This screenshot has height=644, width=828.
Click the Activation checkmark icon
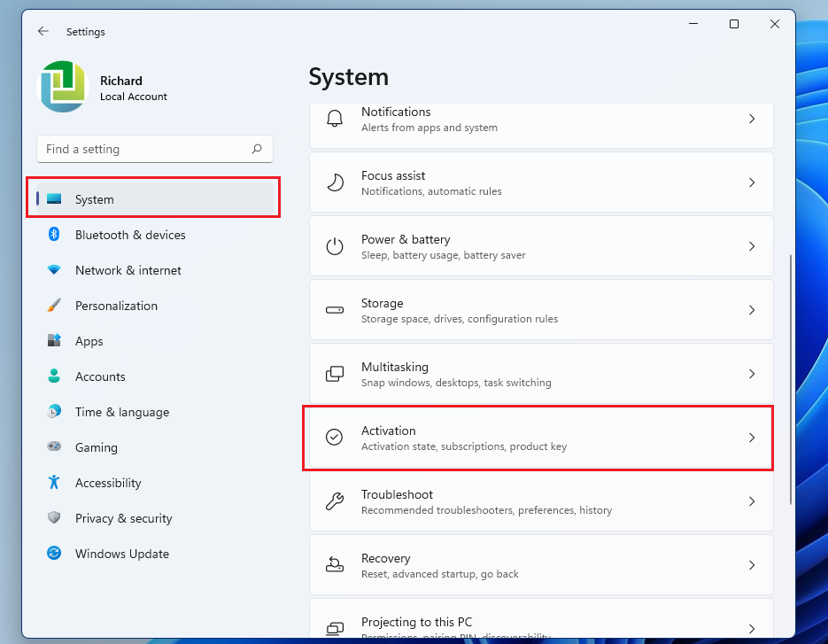click(x=334, y=438)
